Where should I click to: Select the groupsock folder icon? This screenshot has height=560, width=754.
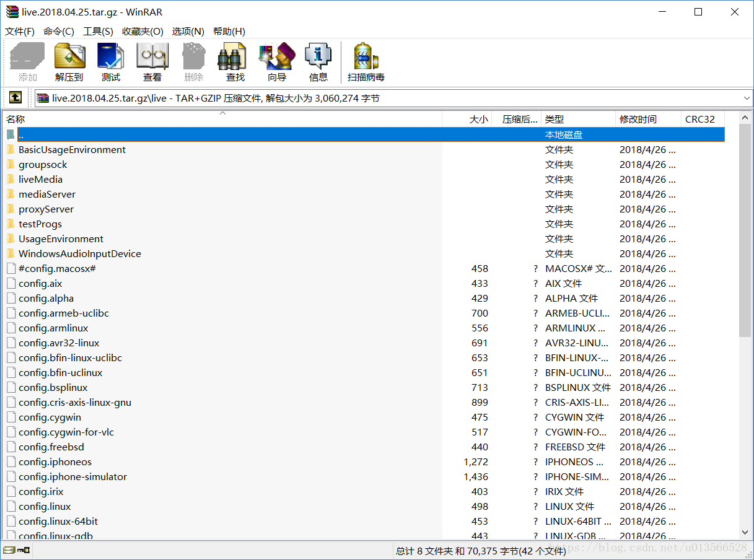(x=11, y=164)
